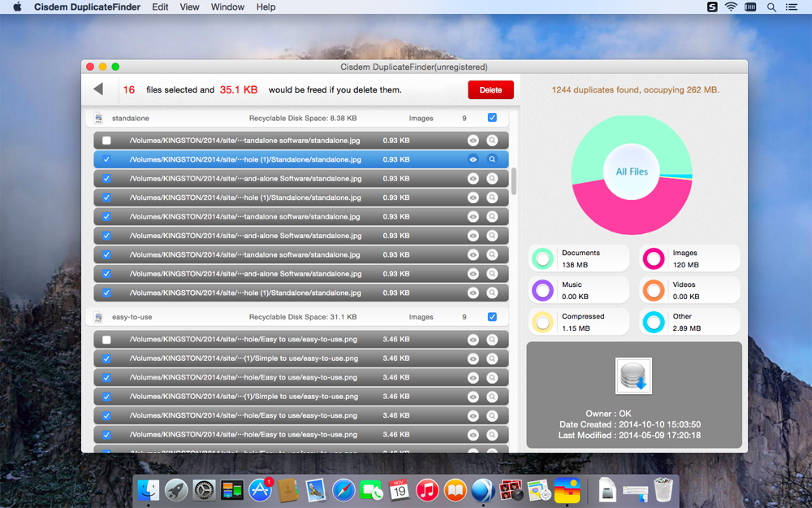Open the Edit menu

(160, 7)
